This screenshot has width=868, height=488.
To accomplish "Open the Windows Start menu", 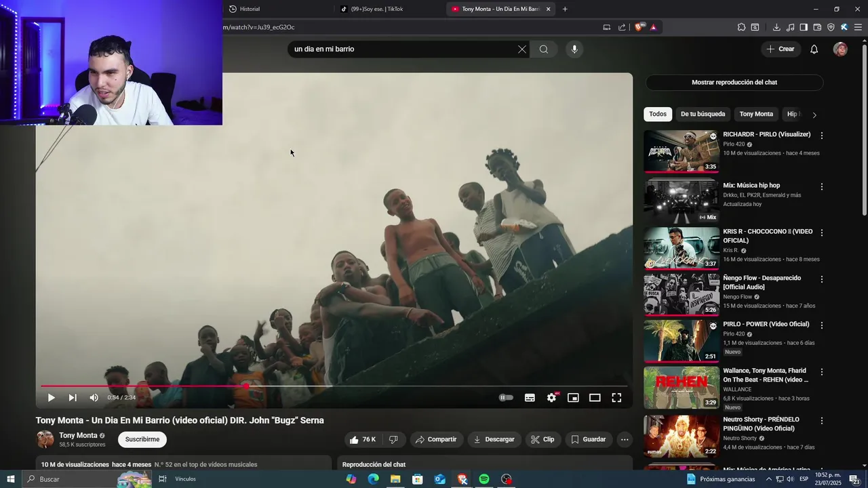I will coord(10,479).
